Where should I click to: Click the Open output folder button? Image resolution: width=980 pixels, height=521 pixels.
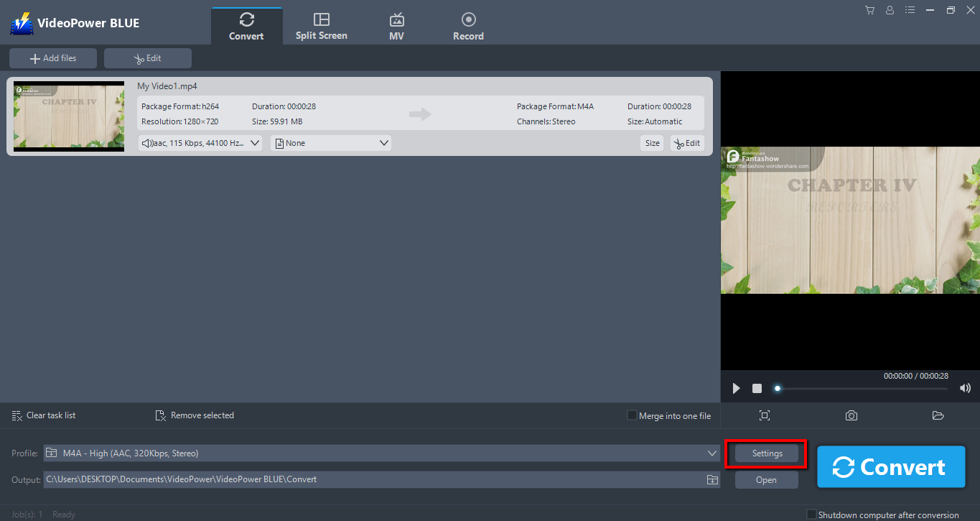[767, 480]
